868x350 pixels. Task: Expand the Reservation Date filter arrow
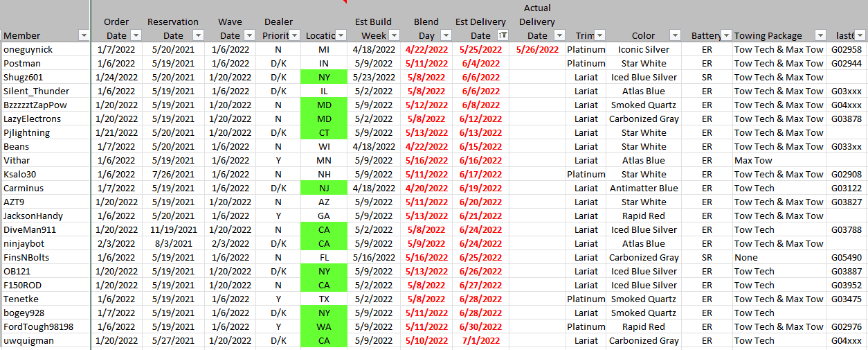point(198,35)
